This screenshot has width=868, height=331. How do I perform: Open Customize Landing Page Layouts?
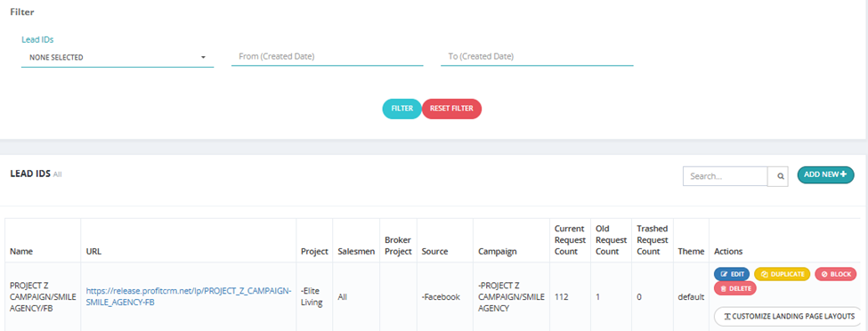[x=788, y=316]
